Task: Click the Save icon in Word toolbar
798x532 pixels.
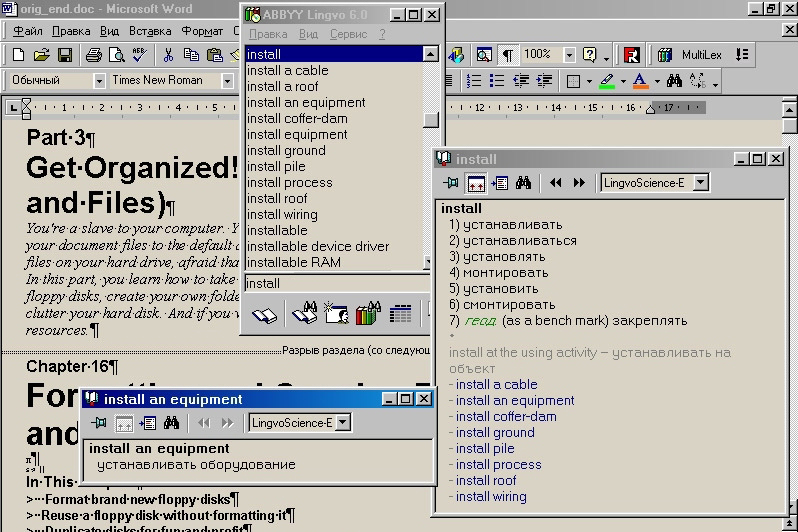Action: [64, 55]
